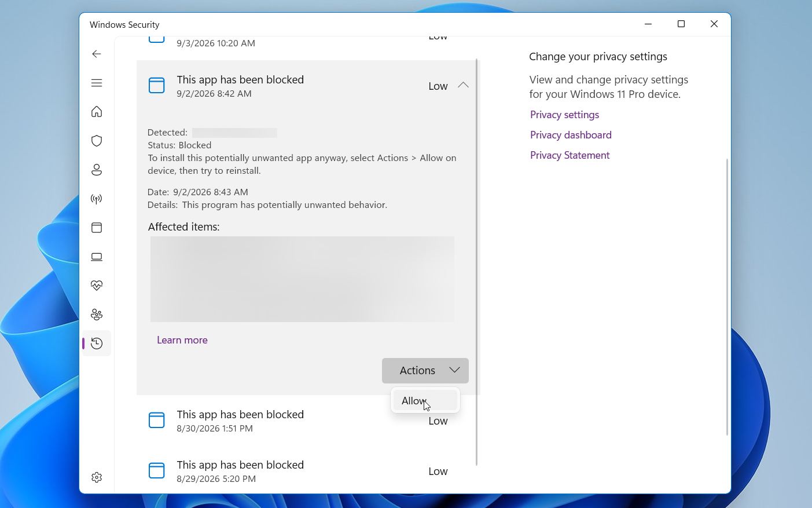Image resolution: width=812 pixels, height=508 pixels.
Task: Click the Low severity label of the 8/29/2026 entry
Action: tap(438, 472)
